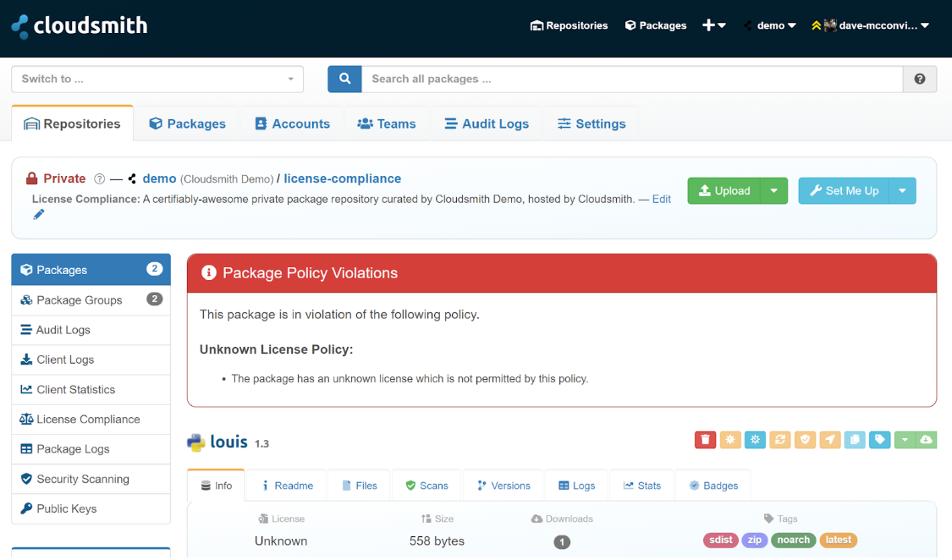The width and height of the screenshot is (952, 560).
Task: Switch to the Stats tab
Action: pos(641,486)
